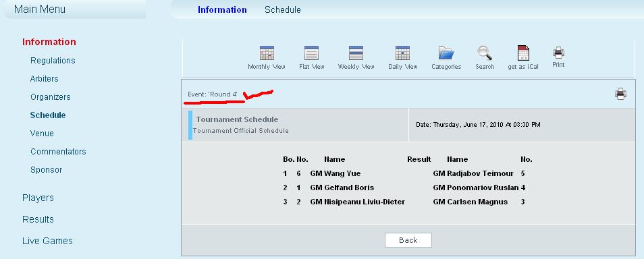
Task: Switch to Flat View icon
Action: pos(311,53)
